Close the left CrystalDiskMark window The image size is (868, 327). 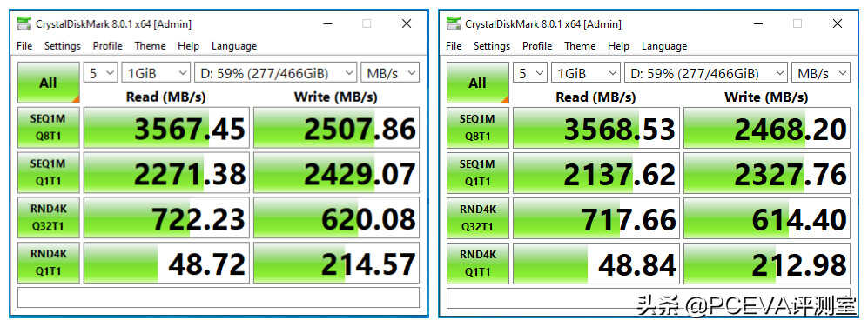(x=407, y=23)
